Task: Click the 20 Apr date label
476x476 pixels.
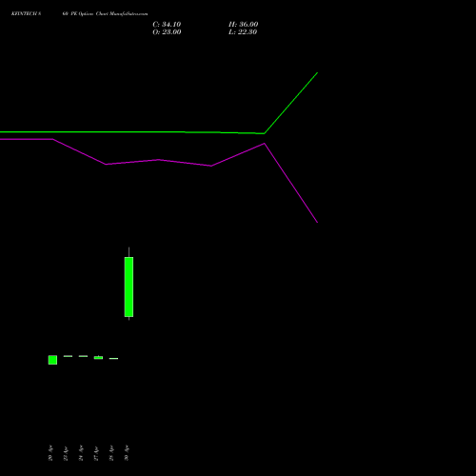Action: [50, 453]
